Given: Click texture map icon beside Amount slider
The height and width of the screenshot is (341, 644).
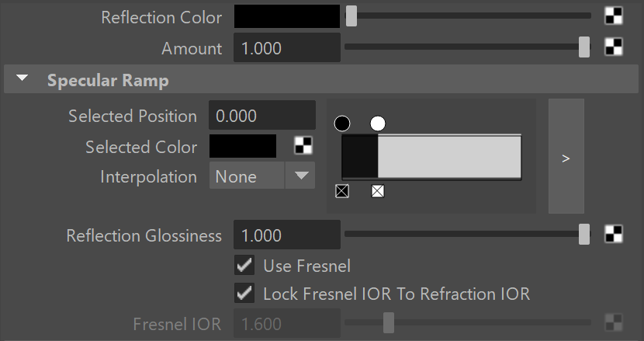Looking at the screenshot, I should (x=614, y=47).
